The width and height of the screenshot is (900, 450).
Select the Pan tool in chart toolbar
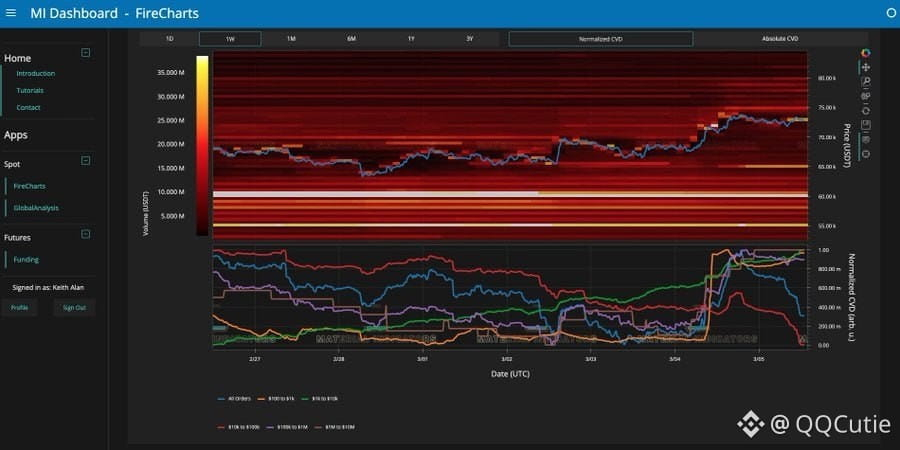point(866,67)
